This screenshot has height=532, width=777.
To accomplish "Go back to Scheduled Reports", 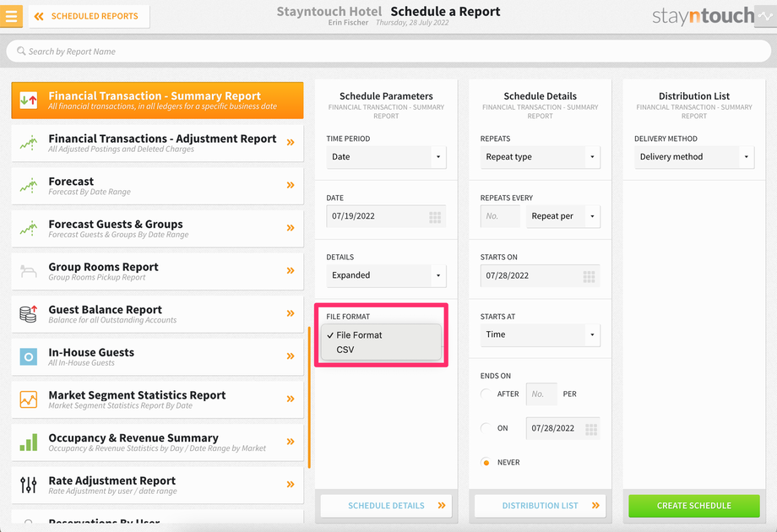I will click(90, 16).
